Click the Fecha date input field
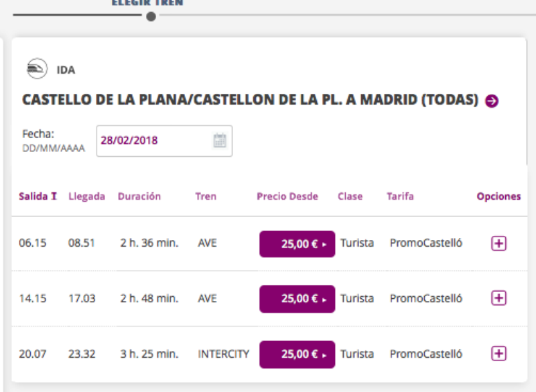The height and width of the screenshot is (392, 536). point(154,141)
